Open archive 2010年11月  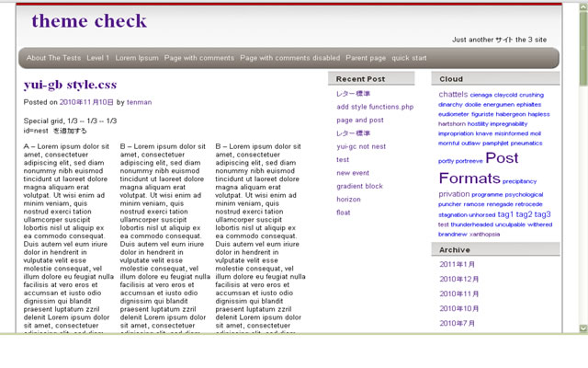tap(459, 293)
